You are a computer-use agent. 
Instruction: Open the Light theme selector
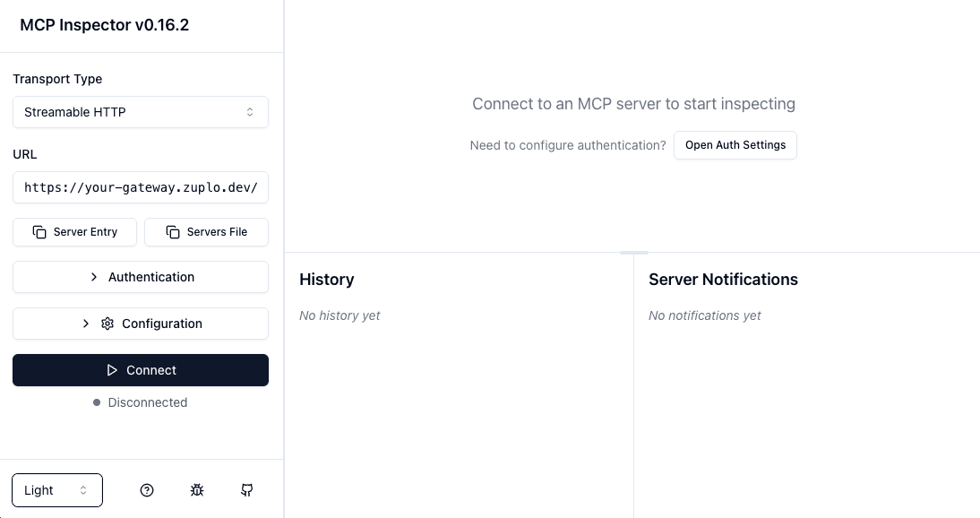click(56, 490)
